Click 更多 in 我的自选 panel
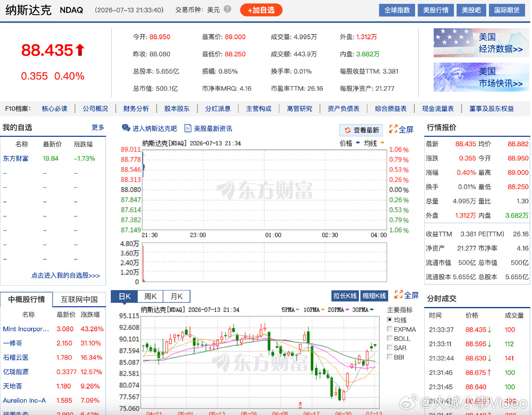 (98, 127)
